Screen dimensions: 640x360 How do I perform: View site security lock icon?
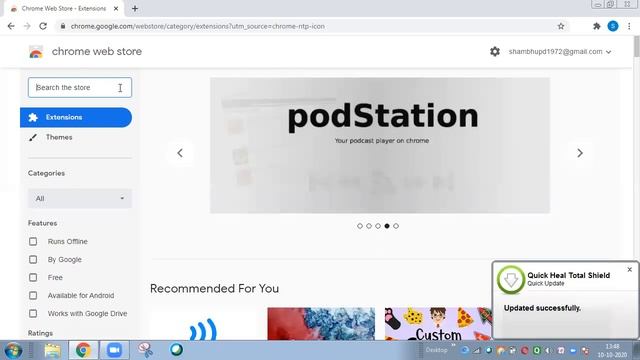coord(62,26)
